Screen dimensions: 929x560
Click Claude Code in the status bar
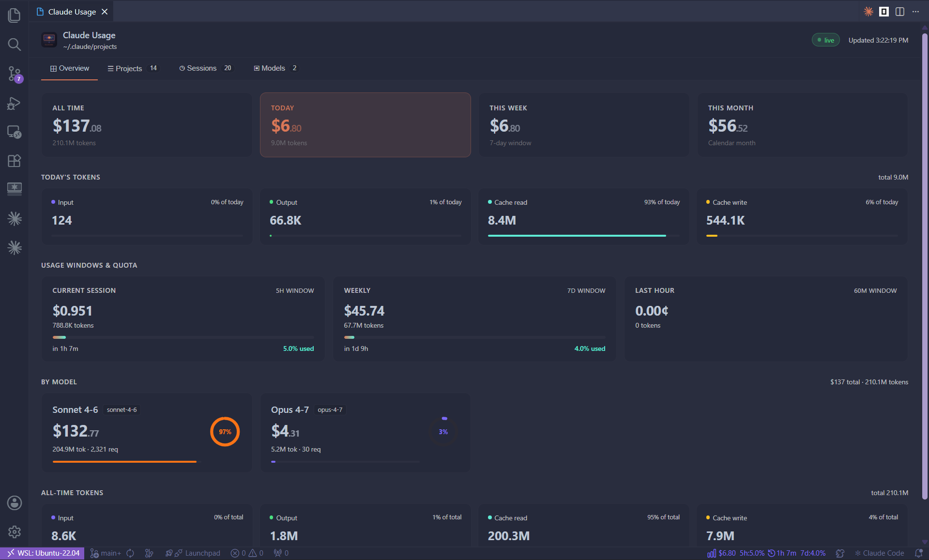[x=879, y=553]
